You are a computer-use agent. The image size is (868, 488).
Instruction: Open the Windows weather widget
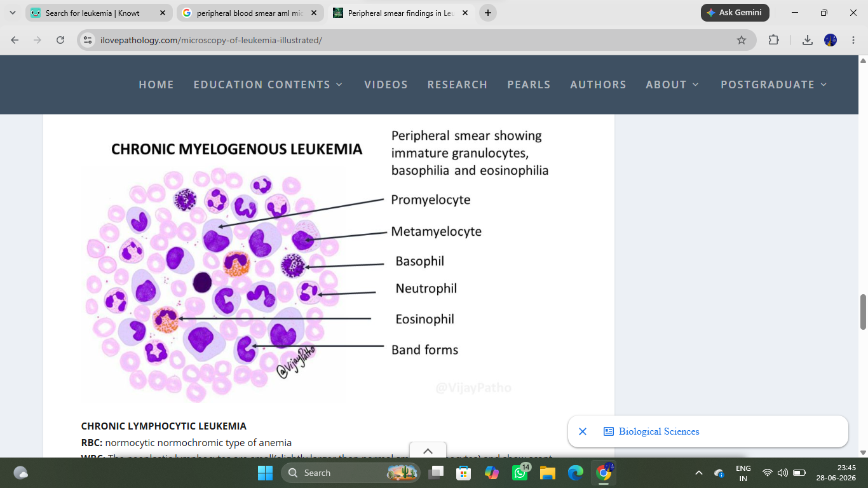[x=20, y=473]
